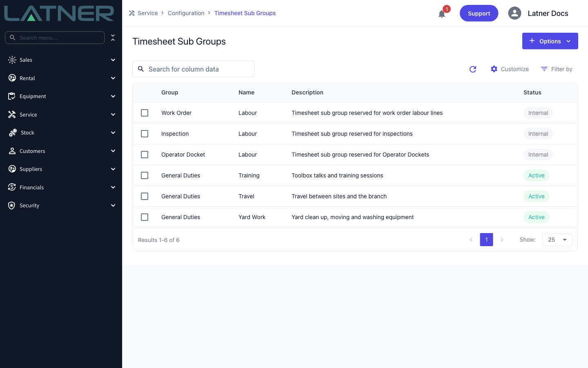Image resolution: width=588 pixels, height=368 pixels.
Task: Click the Latner Docs user name
Action: coord(548,13)
